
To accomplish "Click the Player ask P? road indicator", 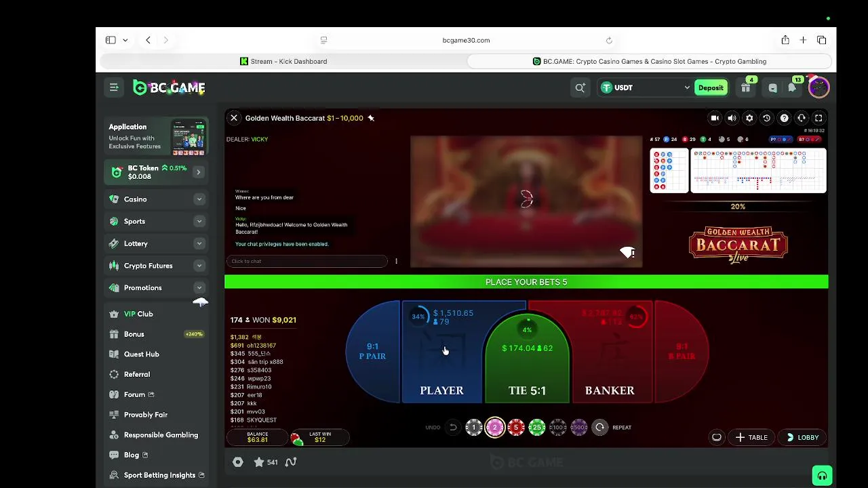I will point(781,139).
